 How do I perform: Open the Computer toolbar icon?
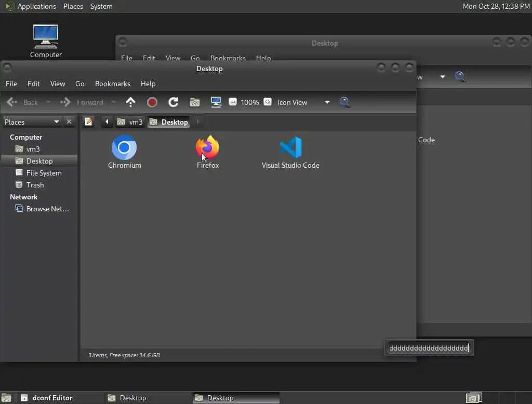coord(216,102)
